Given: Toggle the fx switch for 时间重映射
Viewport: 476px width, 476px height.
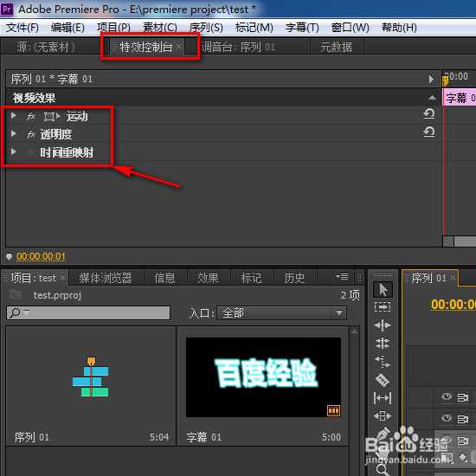Looking at the screenshot, I should (31, 152).
